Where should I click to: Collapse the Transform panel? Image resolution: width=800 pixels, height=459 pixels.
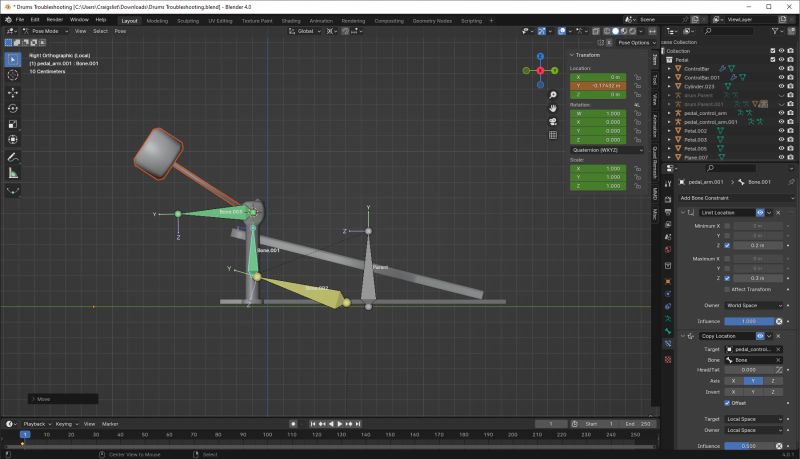pyautogui.click(x=572, y=55)
